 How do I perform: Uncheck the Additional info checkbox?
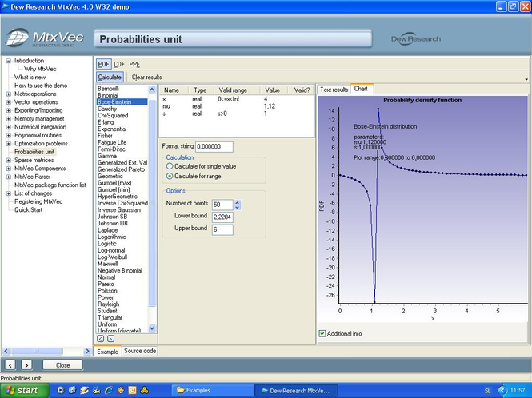click(322, 333)
